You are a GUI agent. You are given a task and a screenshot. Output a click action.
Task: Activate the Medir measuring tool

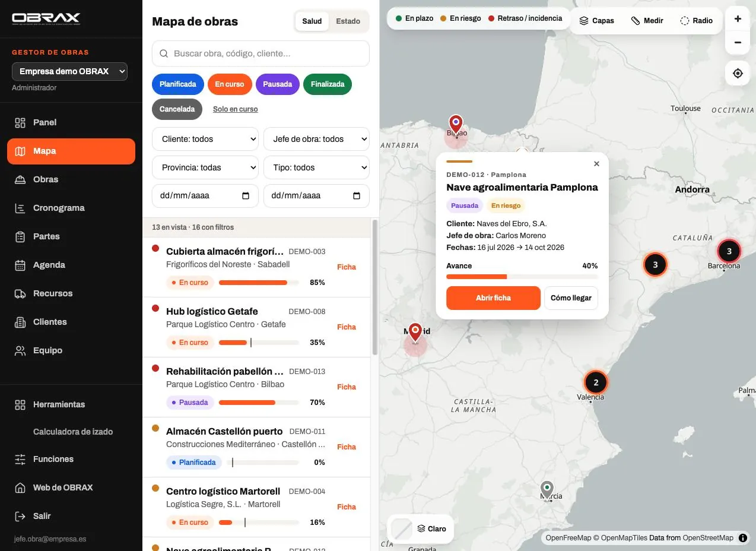pos(647,20)
